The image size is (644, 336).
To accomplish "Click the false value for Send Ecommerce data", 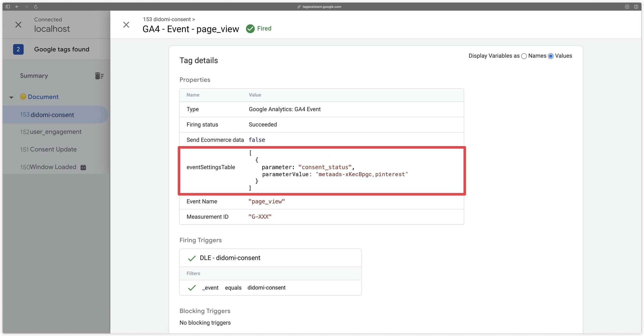I will click(x=257, y=140).
